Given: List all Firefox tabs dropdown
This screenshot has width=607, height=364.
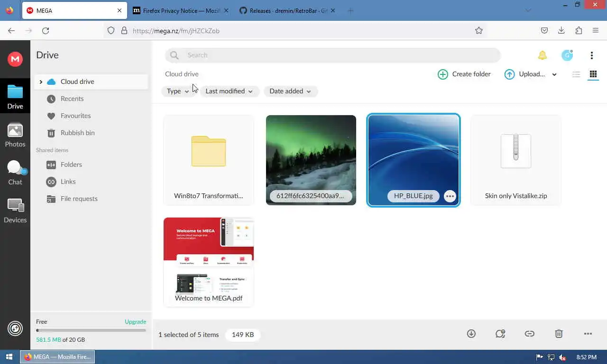Looking at the screenshot, I should click(x=529, y=10).
